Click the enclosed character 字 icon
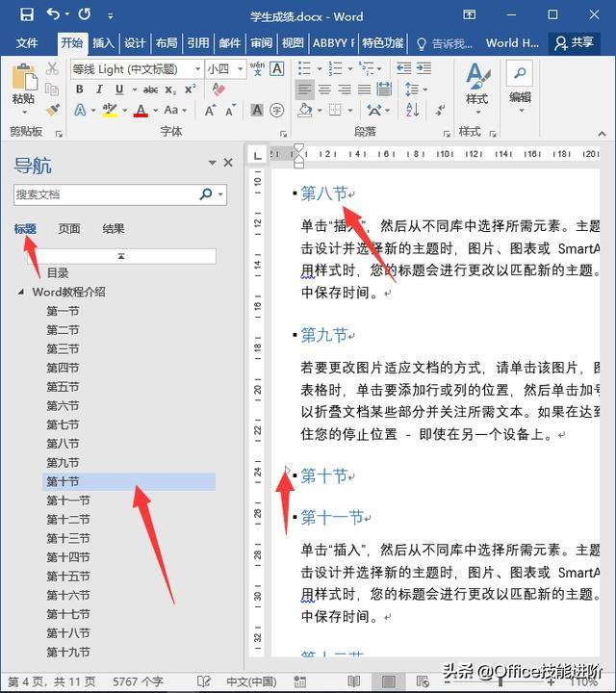Screen dimensions: 616x693 coord(276,110)
